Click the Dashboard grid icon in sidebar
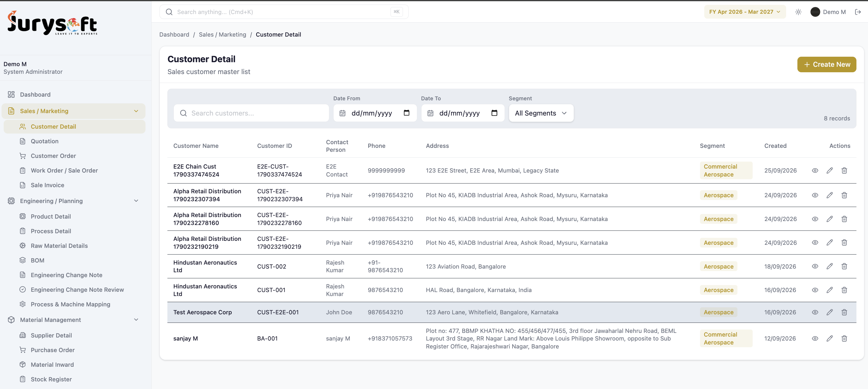This screenshot has height=389, width=868. tap(11, 95)
